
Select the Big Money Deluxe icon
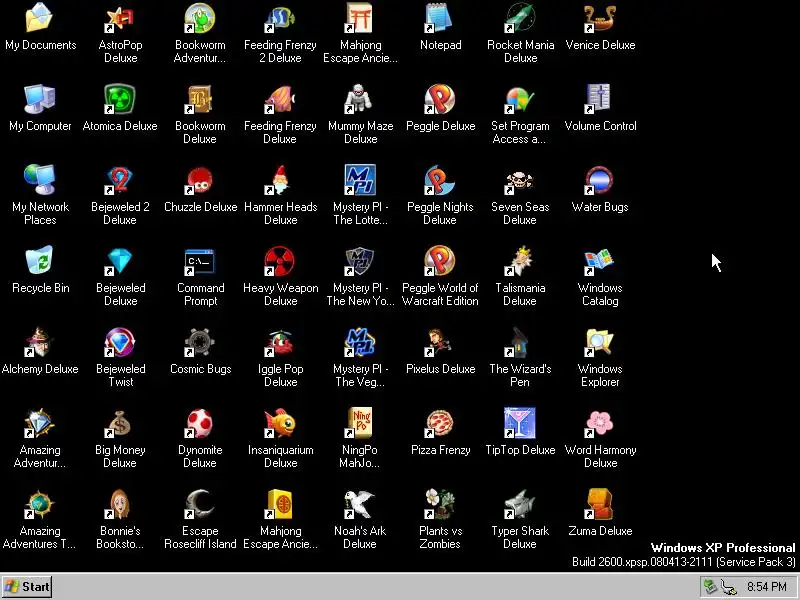click(120, 423)
